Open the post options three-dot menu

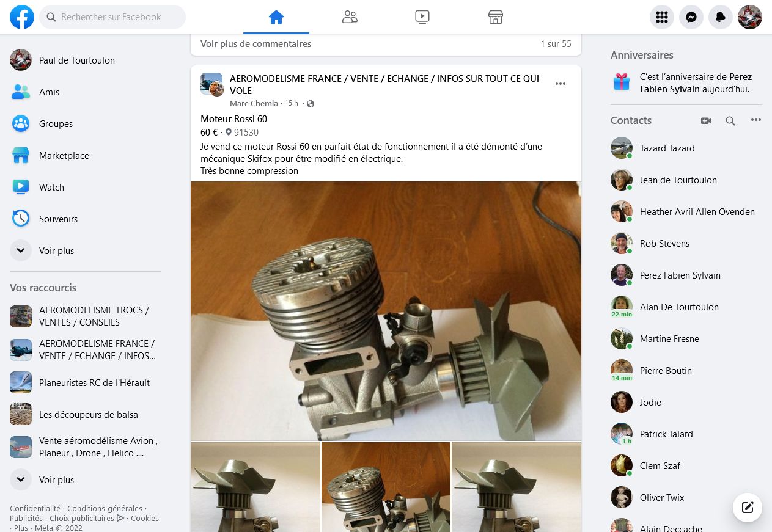561,84
